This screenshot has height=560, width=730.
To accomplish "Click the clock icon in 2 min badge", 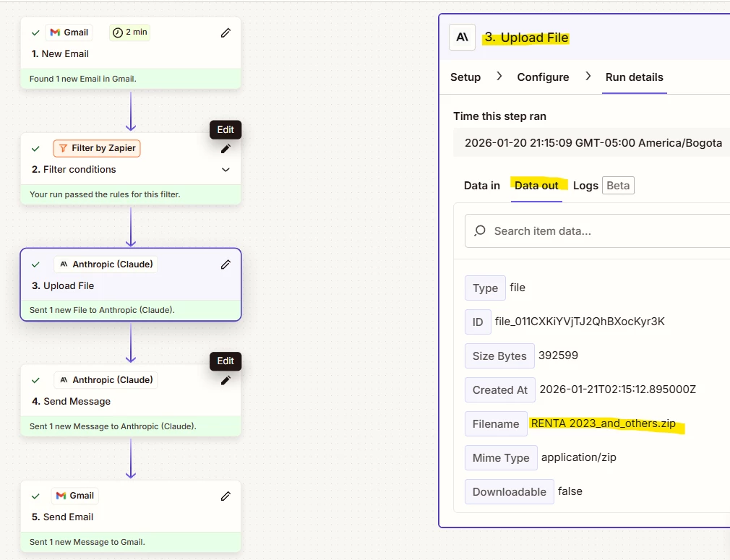I will click(118, 32).
